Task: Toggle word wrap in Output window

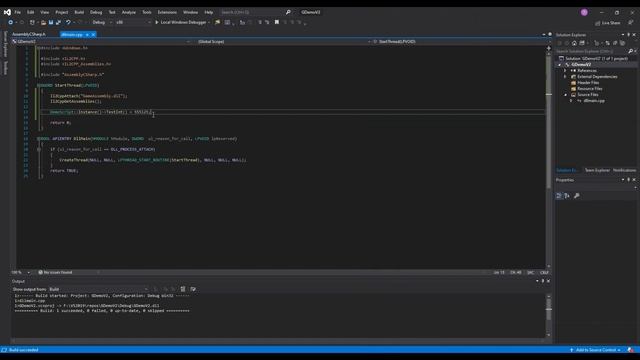Action: (x=193, y=289)
